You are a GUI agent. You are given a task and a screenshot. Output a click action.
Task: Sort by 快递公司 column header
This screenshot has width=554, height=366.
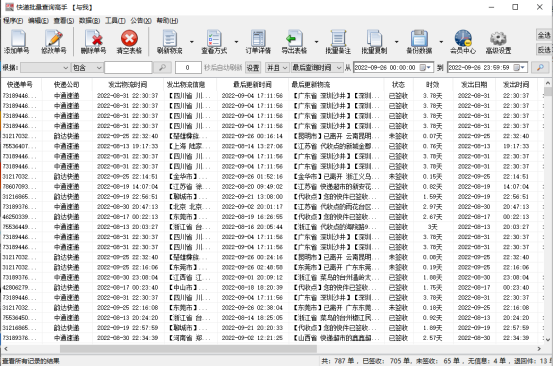[66, 84]
